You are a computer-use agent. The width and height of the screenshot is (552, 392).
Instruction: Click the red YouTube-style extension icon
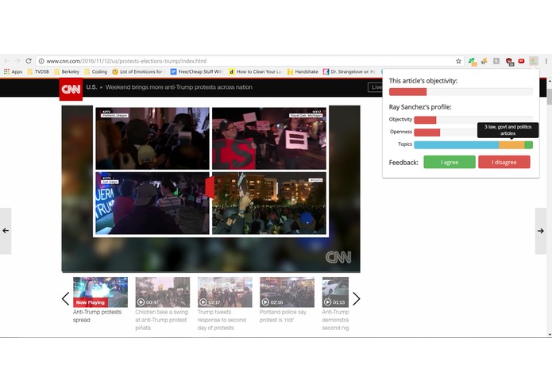pyautogui.click(x=521, y=61)
